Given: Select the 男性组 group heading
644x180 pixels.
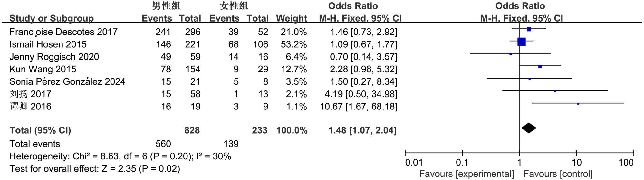Looking at the screenshot, I should [166, 6].
